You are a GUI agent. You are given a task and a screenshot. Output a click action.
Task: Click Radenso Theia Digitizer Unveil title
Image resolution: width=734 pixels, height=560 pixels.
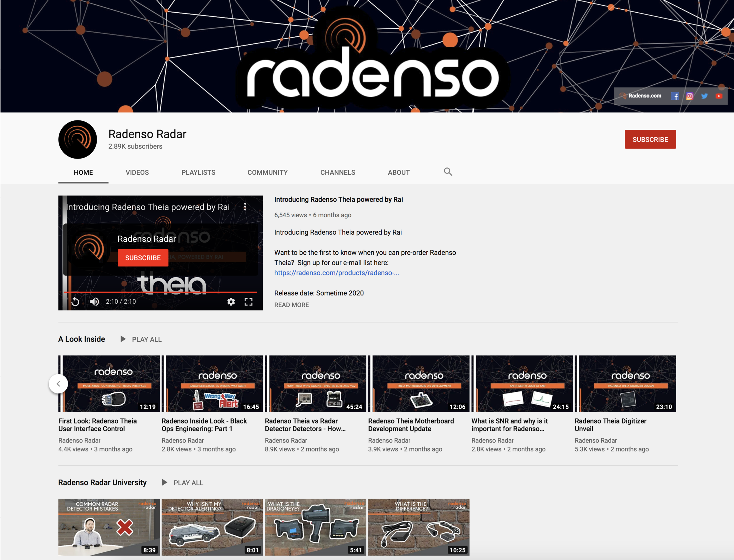(610, 425)
